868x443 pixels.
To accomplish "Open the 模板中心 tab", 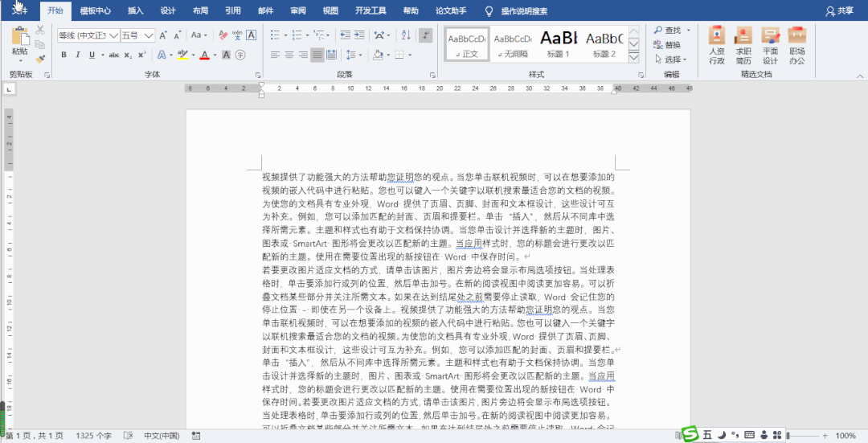I will coord(95,10).
